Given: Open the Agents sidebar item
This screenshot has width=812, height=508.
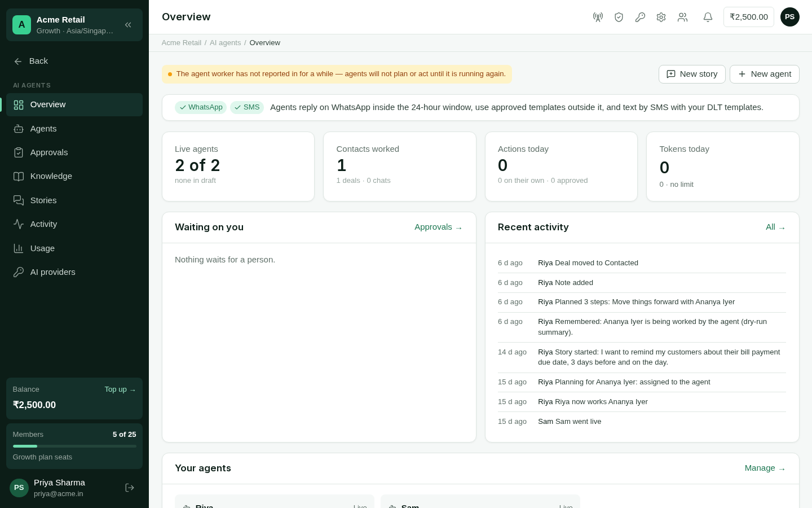Looking at the screenshot, I should click(x=74, y=129).
